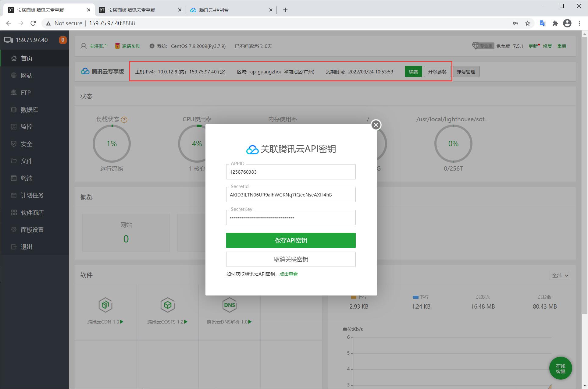Click the browser profile avatar icon
The image size is (588, 389).
pos(567,23)
